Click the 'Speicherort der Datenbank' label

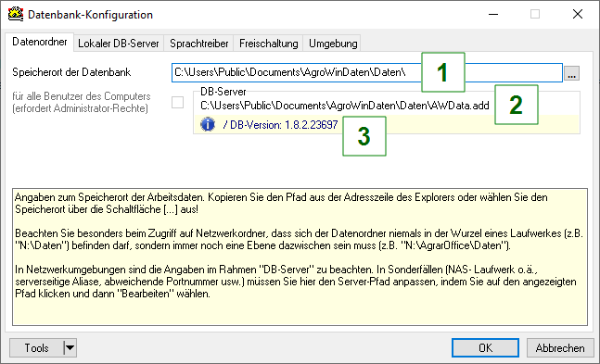[x=71, y=72]
